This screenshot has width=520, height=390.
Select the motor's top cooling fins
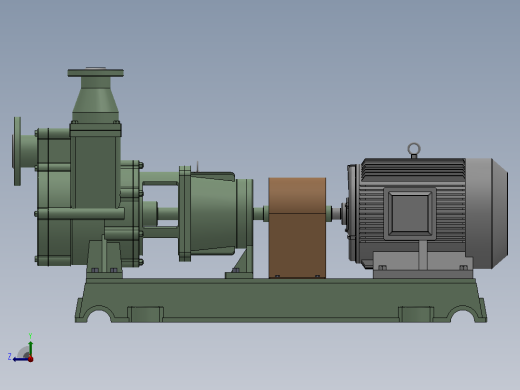tap(413, 170)
